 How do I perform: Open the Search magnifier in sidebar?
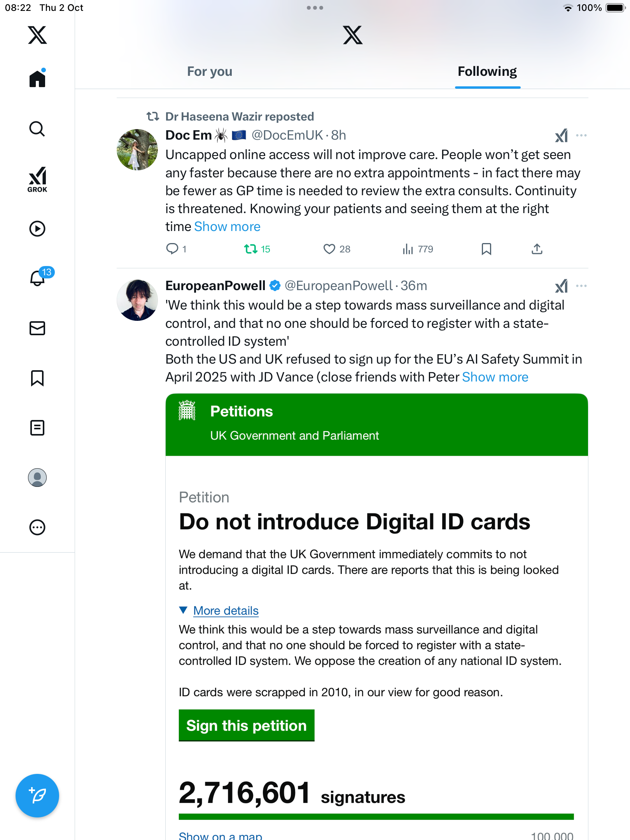pos(37,129)
